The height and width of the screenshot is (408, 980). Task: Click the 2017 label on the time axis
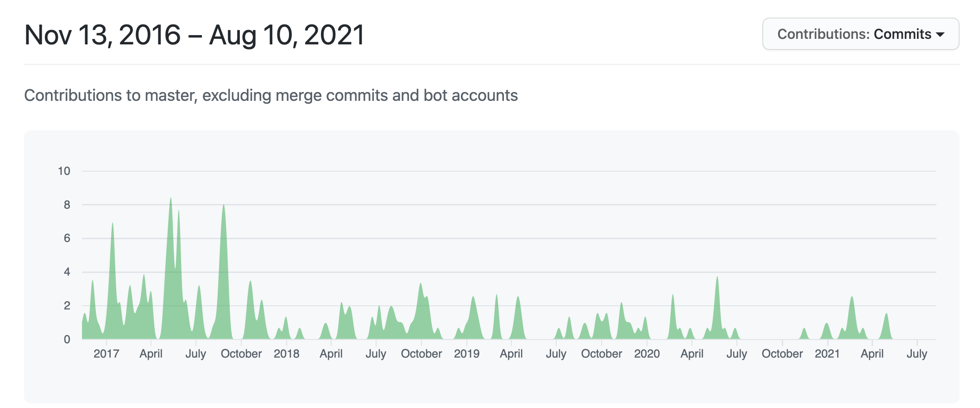point(107,354)
